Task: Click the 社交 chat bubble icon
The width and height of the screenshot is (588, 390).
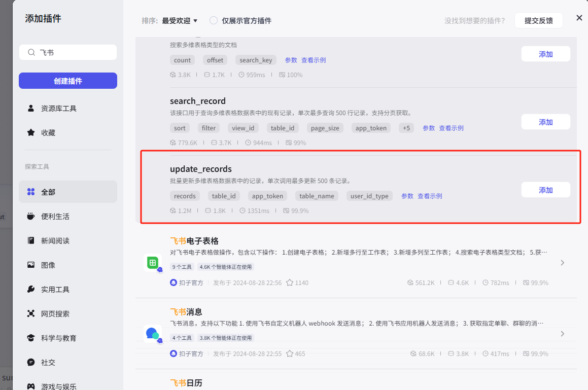Action: pos(31,362)
